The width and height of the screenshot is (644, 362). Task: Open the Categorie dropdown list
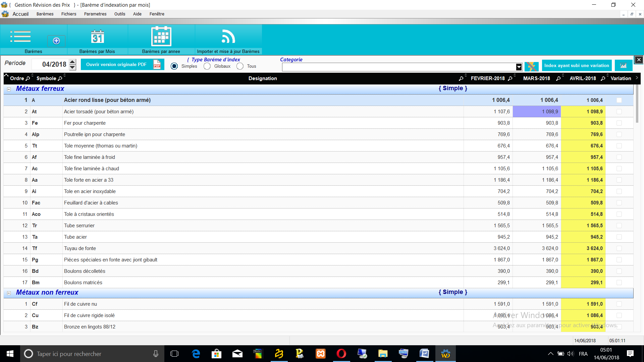(x=519, y=67)
